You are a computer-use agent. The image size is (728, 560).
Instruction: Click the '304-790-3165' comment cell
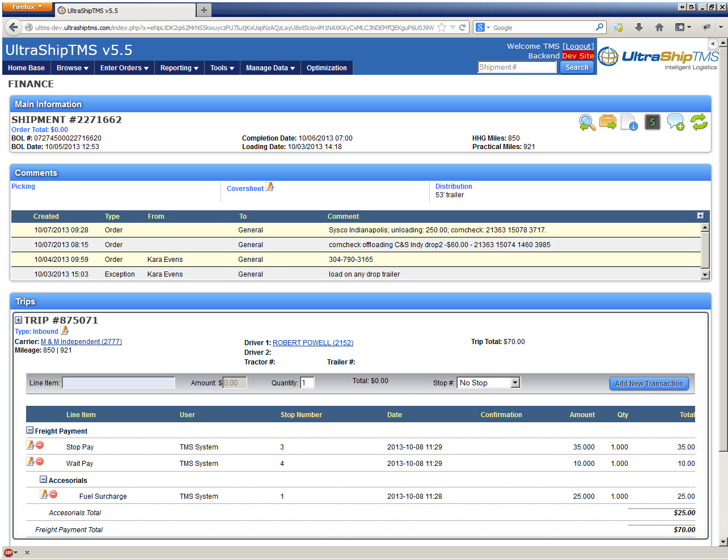[351, 260]
